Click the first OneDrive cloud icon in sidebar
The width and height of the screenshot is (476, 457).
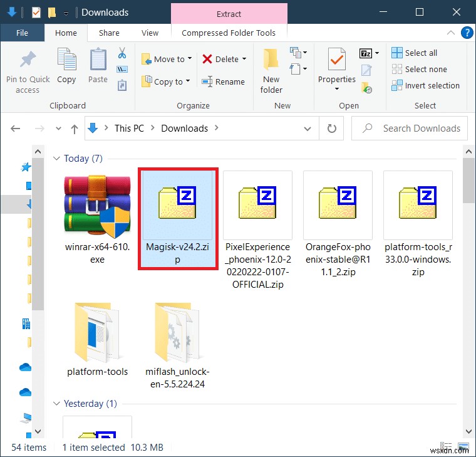click(x=25, y=367)
